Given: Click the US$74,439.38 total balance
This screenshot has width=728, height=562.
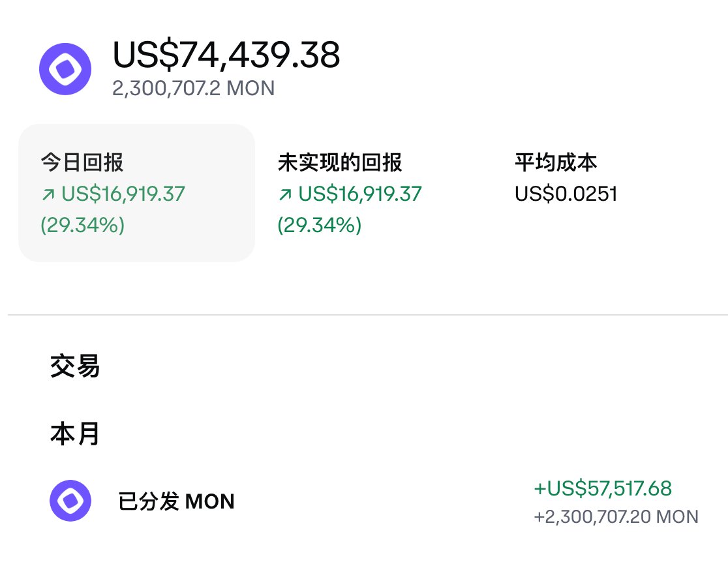Looking at the screenshot, I should pyautogui.click(x=226, y=55).
